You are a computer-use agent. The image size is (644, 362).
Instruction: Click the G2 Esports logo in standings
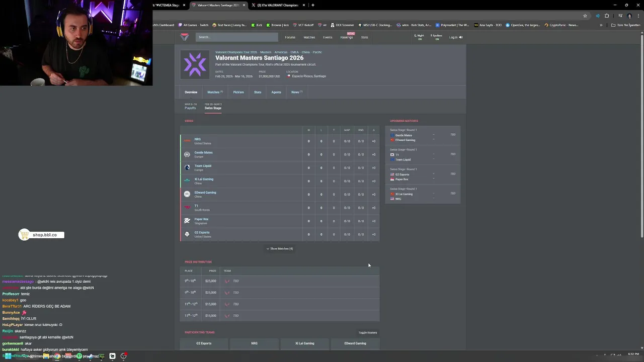(187, 234)
